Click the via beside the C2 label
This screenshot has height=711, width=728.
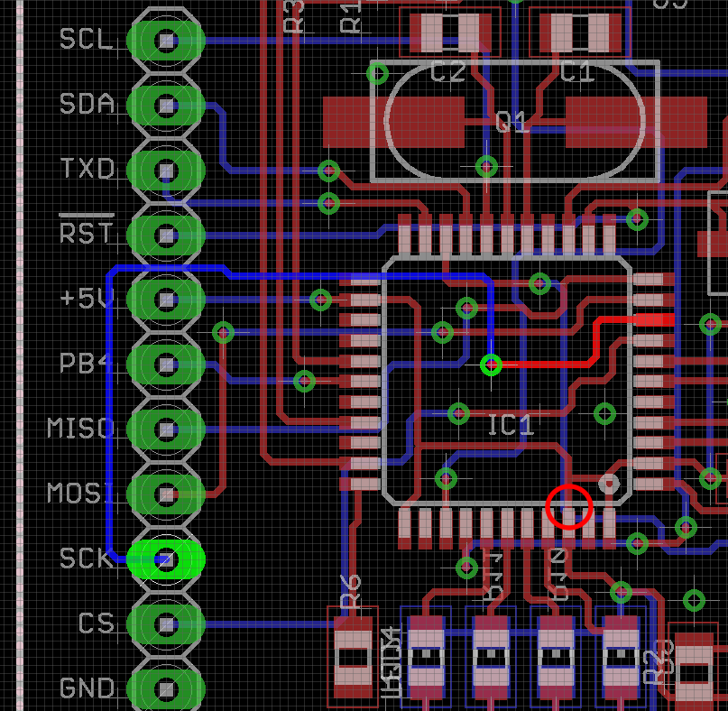(377, 73)
